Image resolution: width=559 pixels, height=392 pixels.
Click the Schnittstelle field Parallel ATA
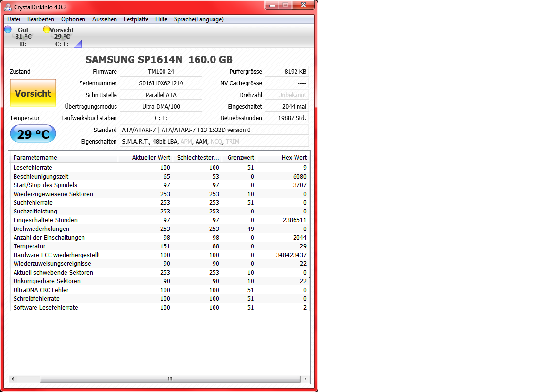[x=161, y=95]
